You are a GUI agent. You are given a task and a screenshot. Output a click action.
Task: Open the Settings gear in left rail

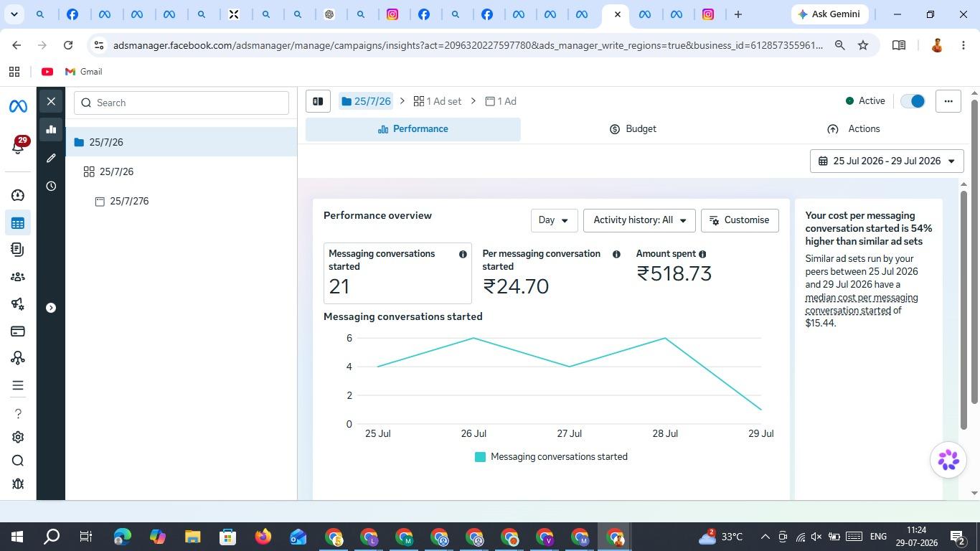(18, 437)
